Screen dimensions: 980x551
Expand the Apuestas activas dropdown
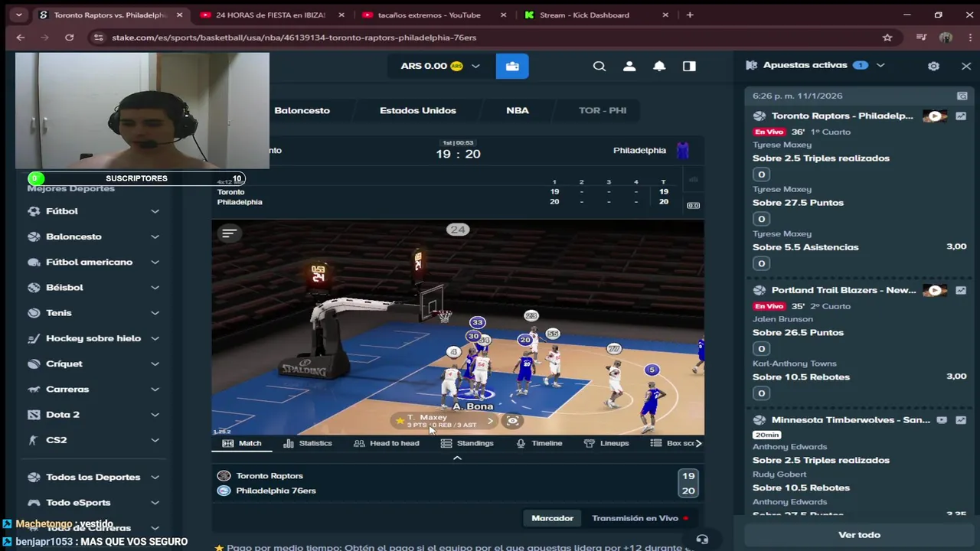[x=880, y=66]
